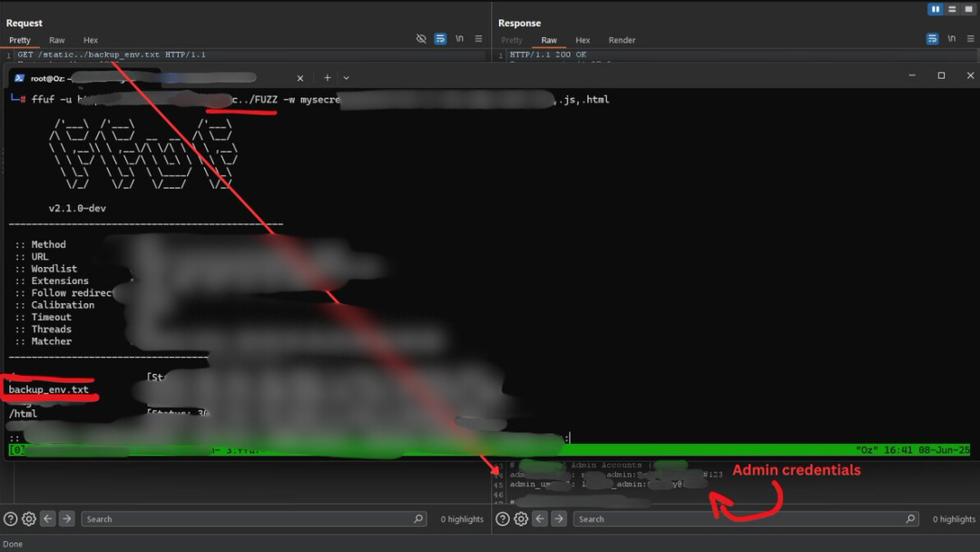Expand the terminal profile dropdown chevron
This screenshot has width=980, height=552.
pyautogui.click(x=346, y=78)
